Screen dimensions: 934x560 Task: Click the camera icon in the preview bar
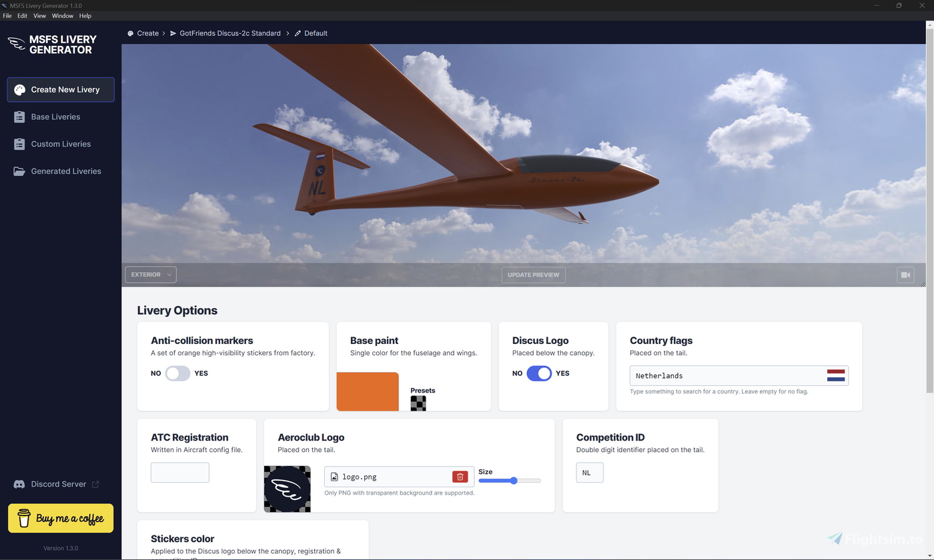pos(905,274)
